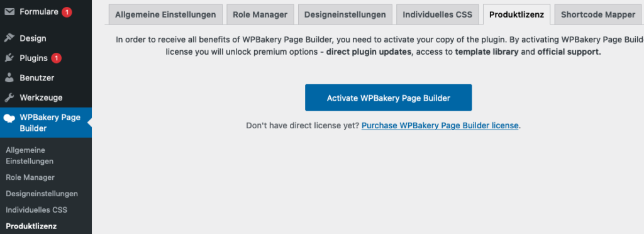Screen dimensions: 644x234
Task: Open Allgemeine Einstellungen in the sidebar submenu
Action: tap(30, 155)
